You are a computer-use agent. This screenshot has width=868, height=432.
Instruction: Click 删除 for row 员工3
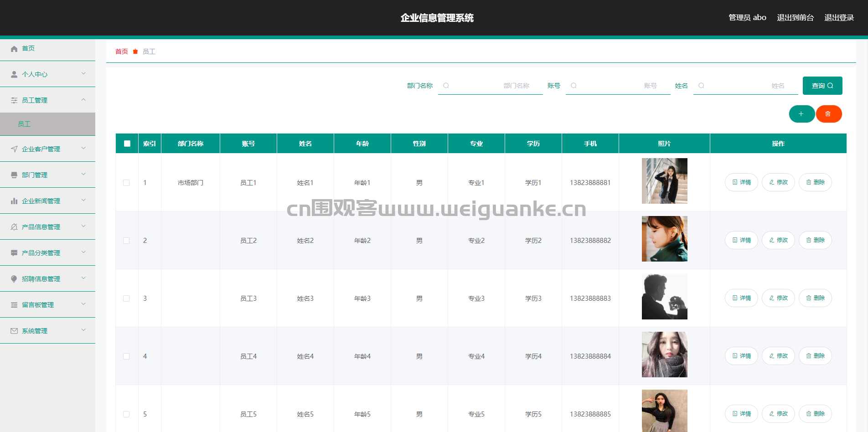tap(815, 298)
